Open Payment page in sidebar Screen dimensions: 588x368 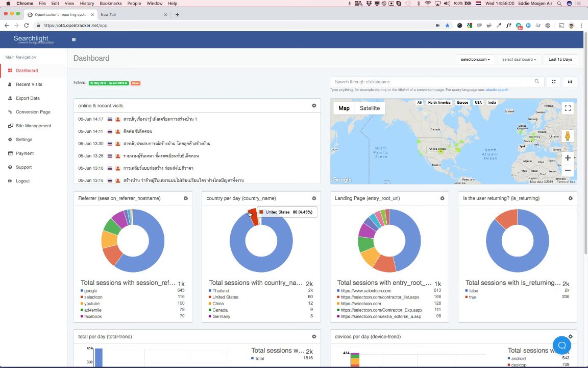point(24,153)
